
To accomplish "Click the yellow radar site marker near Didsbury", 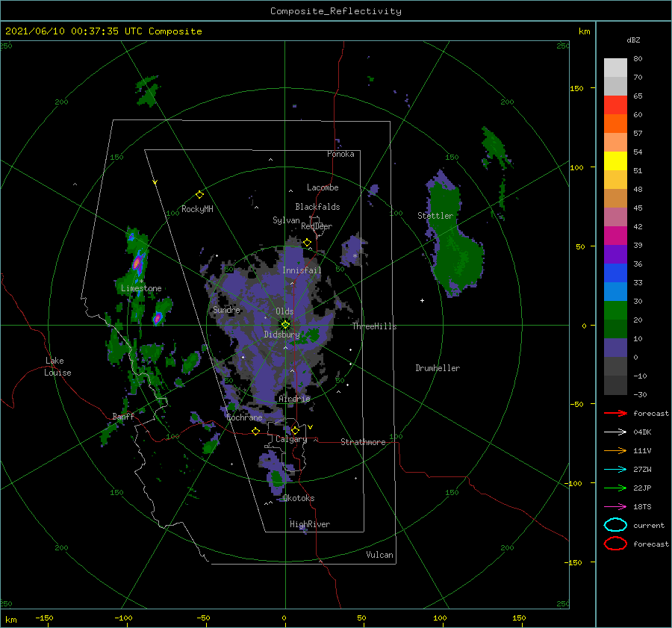I will pyautogui.click(x=285, y=325).
